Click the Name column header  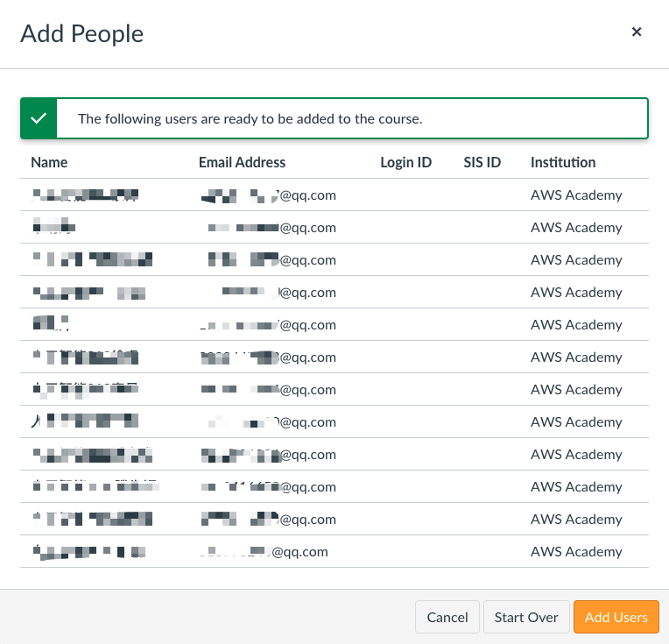(49, 162)
